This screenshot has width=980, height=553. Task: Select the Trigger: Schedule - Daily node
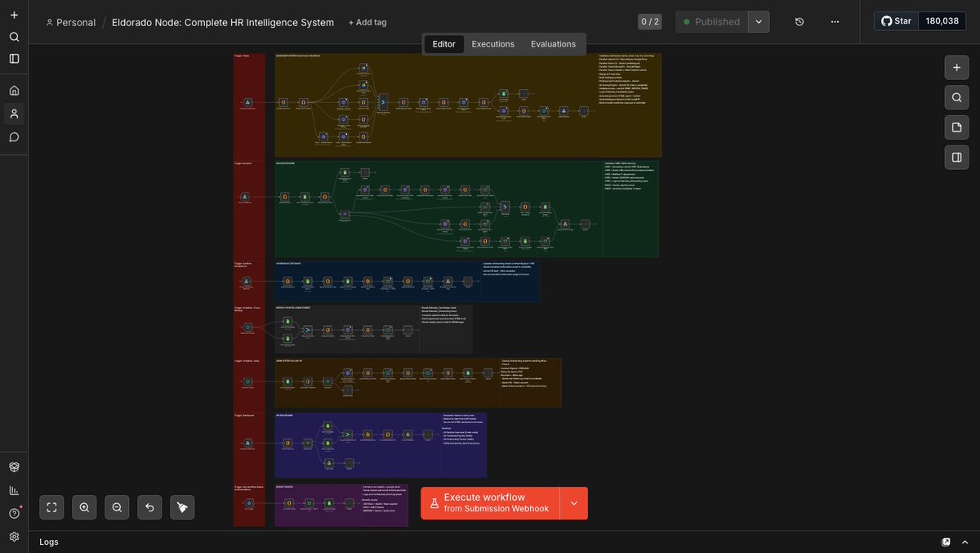tap(247, 381)
